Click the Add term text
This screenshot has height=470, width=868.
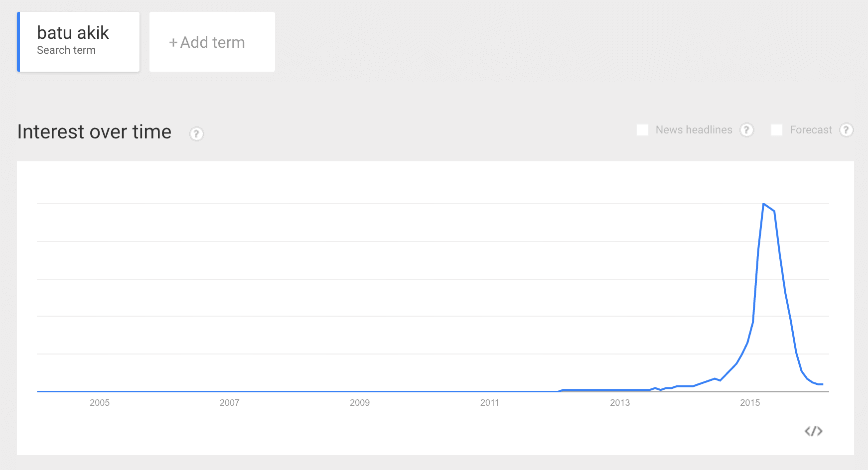(213, 42)
